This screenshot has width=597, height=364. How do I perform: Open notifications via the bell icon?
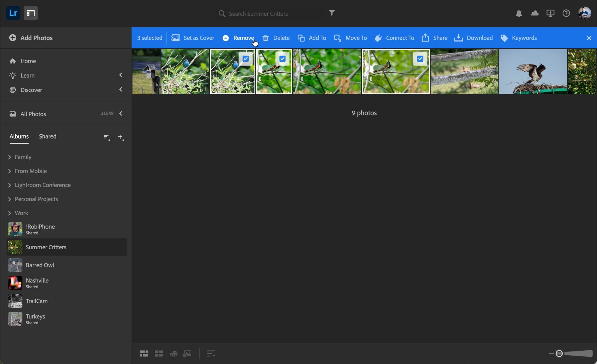[x=519, y=13]
